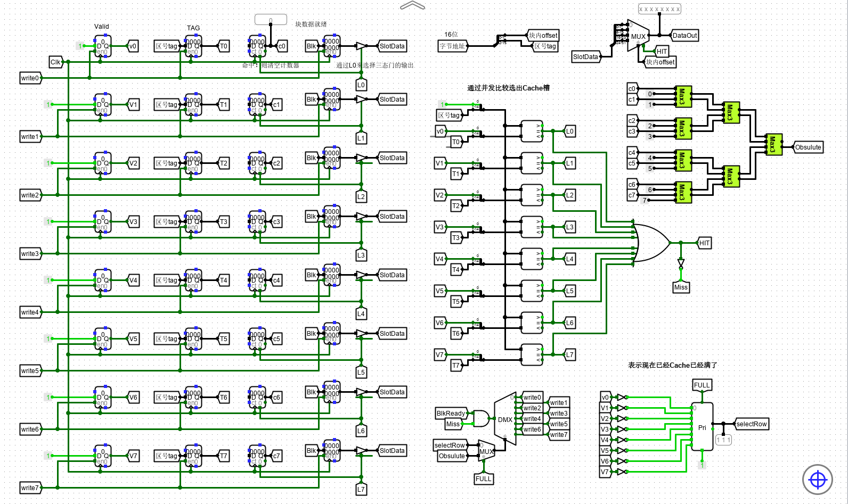
Task: Click the blue crosshair locate icon
Action: coord(818,480)
